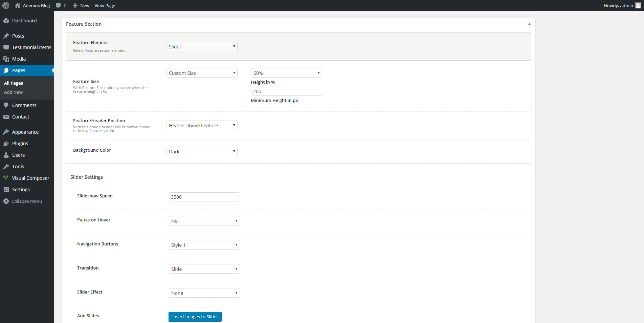Open the Transition Slide dropdown

tap(204, 269)
